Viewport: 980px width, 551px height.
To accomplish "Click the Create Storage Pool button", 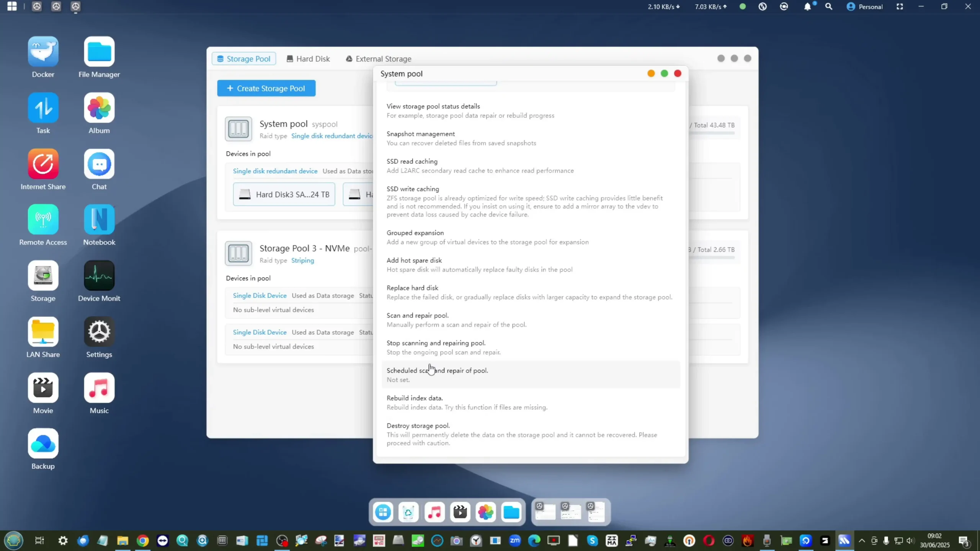I will 266,88.
